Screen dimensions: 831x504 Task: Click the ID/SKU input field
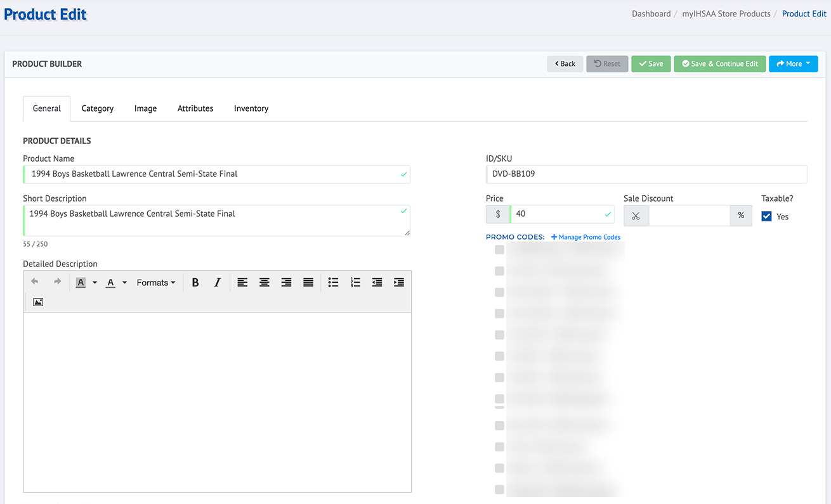click(x=646, y=174)
